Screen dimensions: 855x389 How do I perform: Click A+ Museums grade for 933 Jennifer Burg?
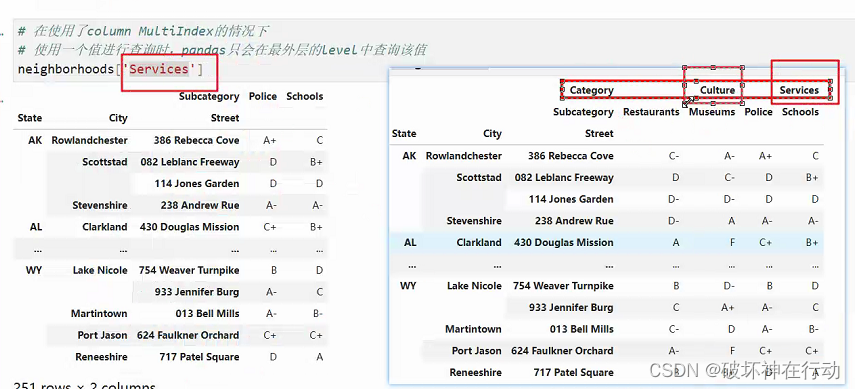728,308
